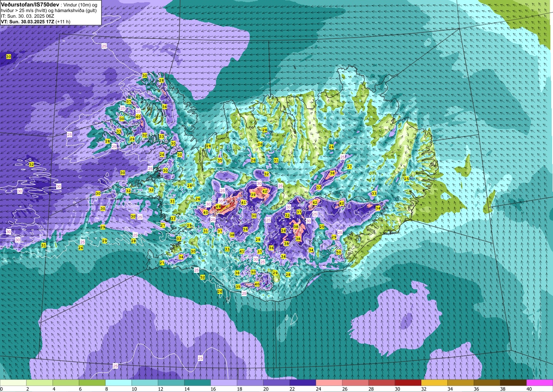Pick the magenta above-40 scale swatch
Screen dimensions: 553x392
point(540,383)
